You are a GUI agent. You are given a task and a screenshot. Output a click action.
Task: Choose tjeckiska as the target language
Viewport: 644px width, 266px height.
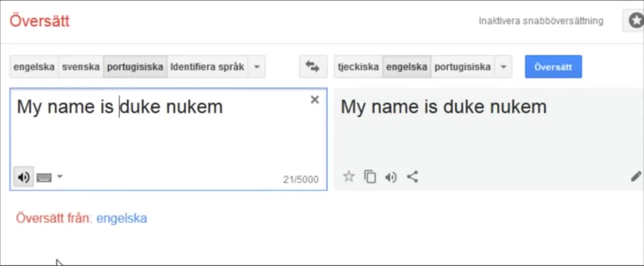click(358, 66)
